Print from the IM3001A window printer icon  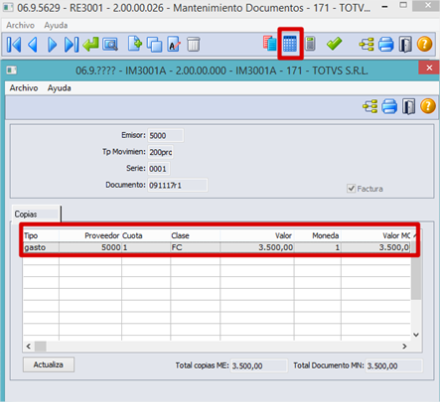click(389, 106)
